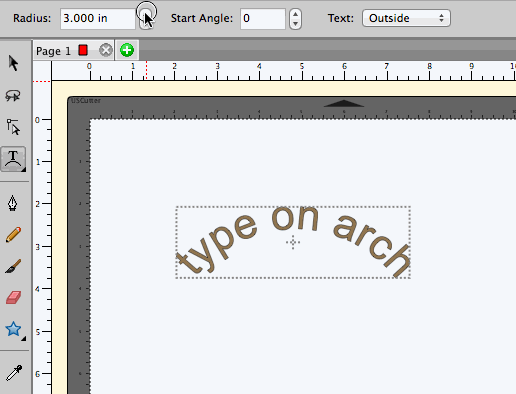Select the arch text tool
This screenshot has height=394, width=516.
tap(13, 159)
